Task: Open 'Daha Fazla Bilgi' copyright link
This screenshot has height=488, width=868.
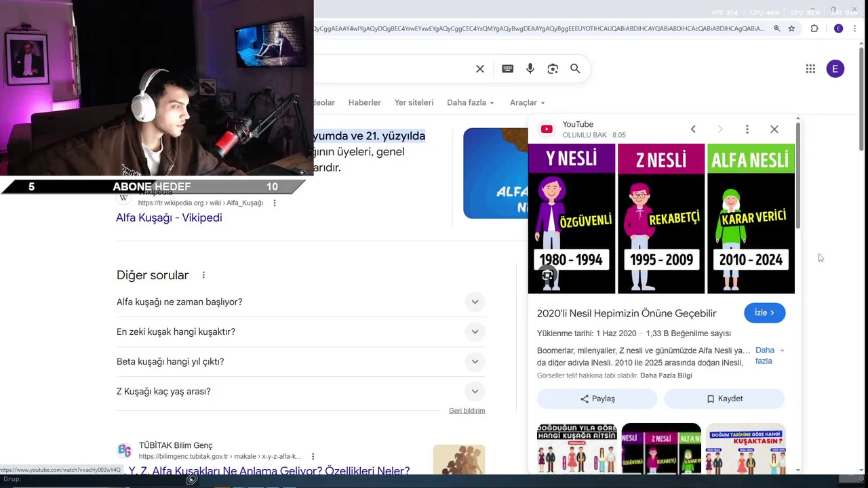Action: pyautogui.click(x=666, y=375)
